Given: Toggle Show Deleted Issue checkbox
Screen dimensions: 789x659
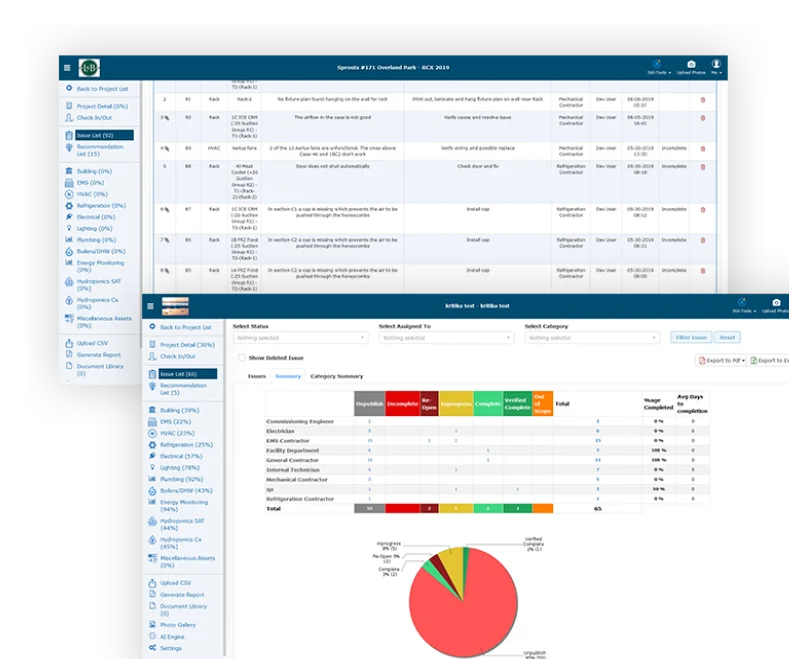Looking at the screenshot, I should (242, 358).
